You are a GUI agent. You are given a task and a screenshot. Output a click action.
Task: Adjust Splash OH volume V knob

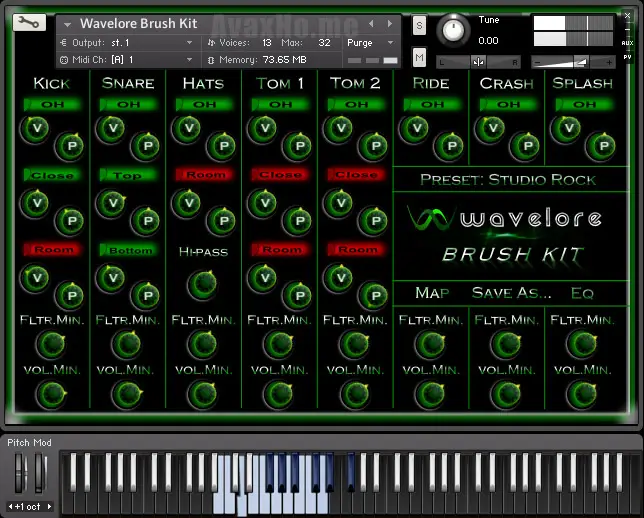pyautogui.click(x=567, y=129)
